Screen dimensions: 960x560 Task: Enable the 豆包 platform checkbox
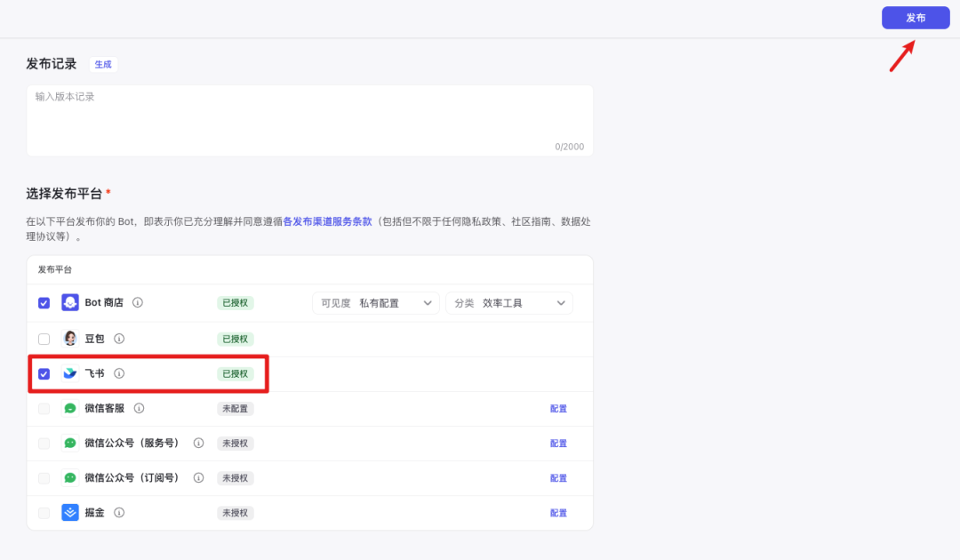pyautogui.click(x=44, y=339)
